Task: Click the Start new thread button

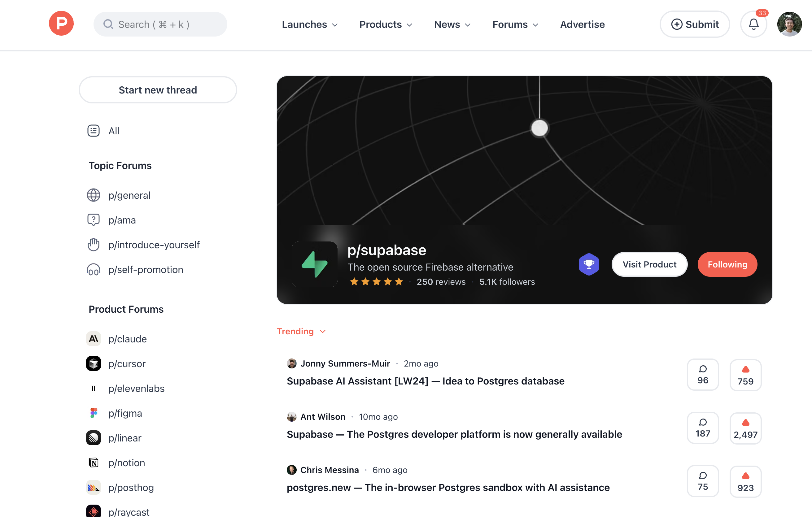Action: click(158, 90)
